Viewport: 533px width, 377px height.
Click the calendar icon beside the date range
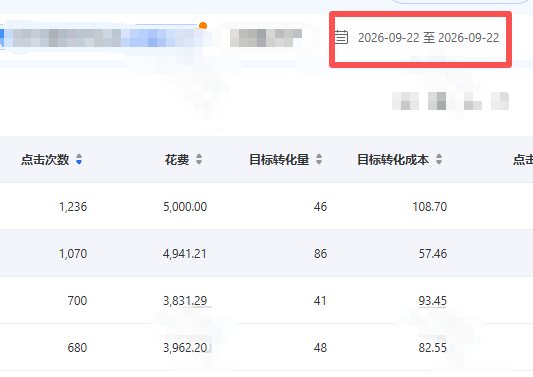point(341,37)
